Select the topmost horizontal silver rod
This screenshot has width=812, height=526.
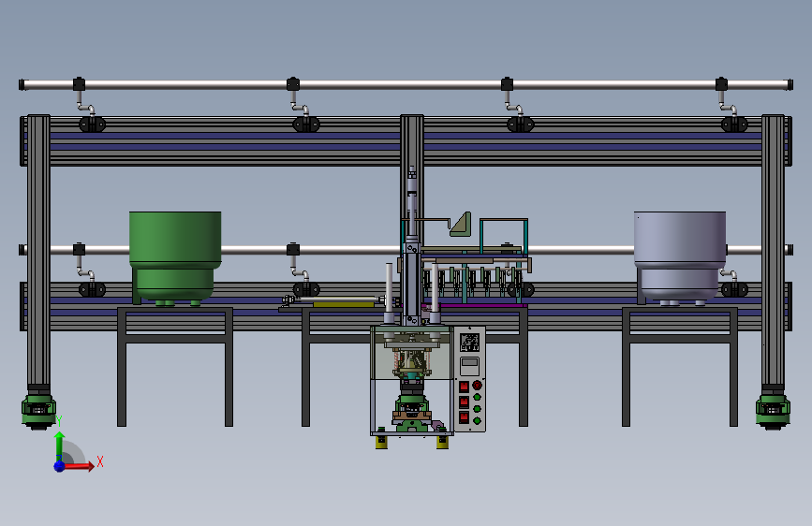406,84
